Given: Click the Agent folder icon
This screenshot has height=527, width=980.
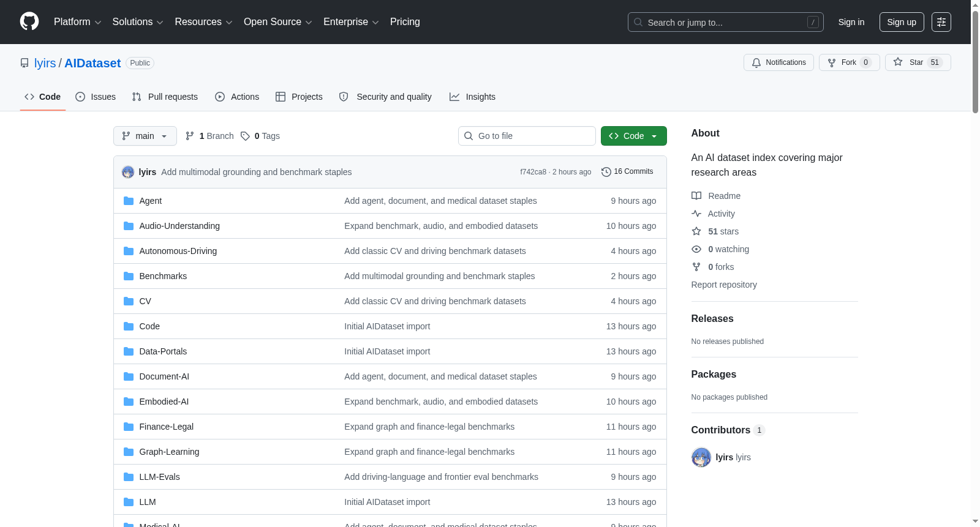Looking at the screenshot, I should point(129,201).
